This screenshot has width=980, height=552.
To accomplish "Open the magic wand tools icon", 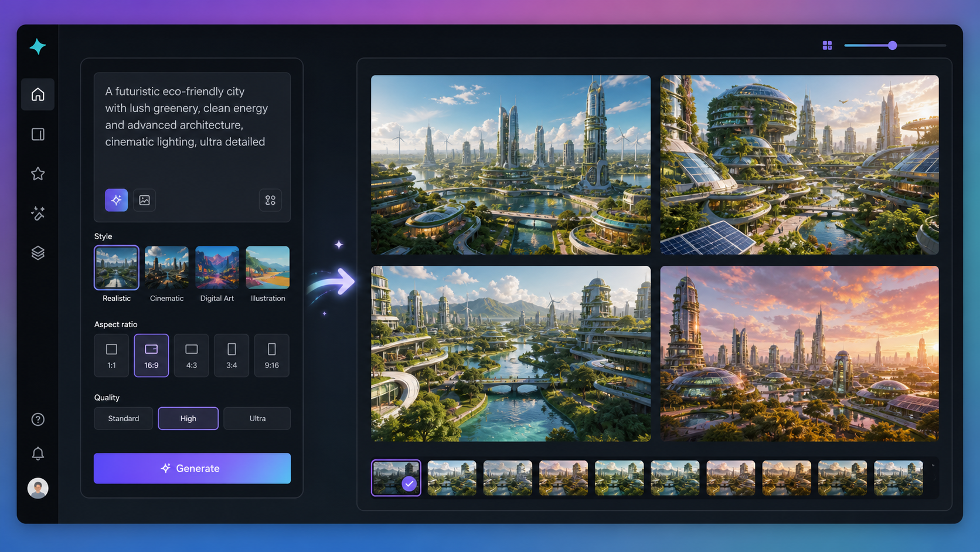I will click(x=38, y=214).
